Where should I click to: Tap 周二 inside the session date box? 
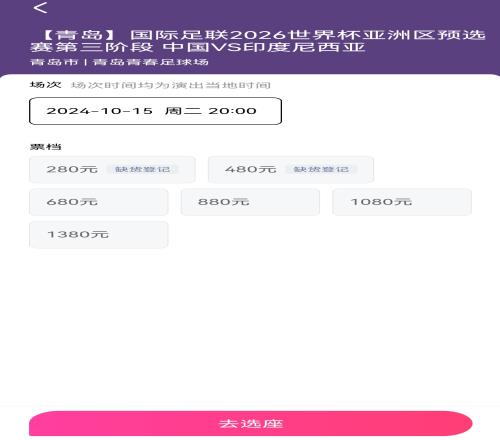(183, 111)
